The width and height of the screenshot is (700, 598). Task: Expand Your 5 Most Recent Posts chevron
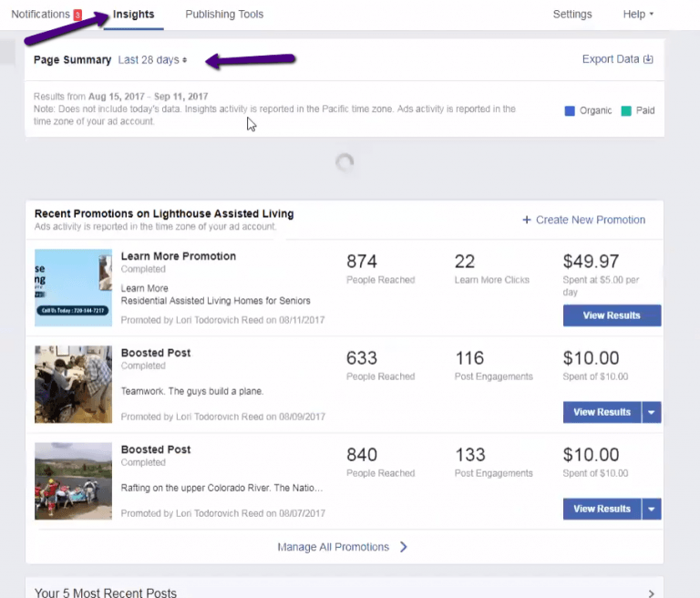click(652, 593)
